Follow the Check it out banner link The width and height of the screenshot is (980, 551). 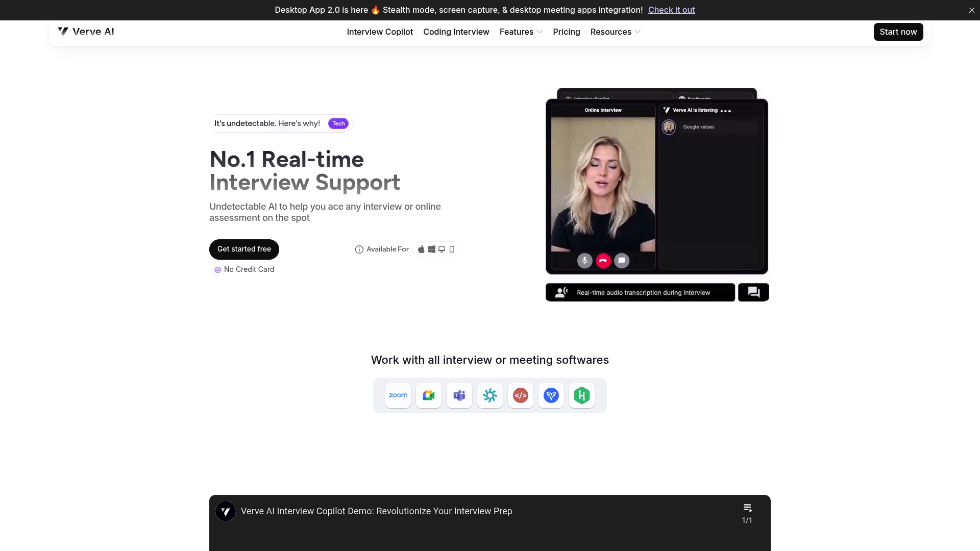click(671, 10)
